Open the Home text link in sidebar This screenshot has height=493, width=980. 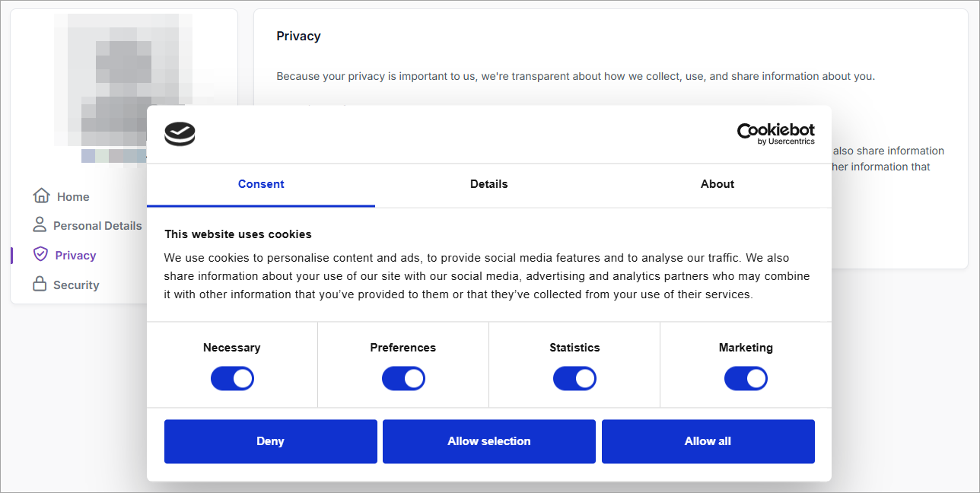pos(73,197)
